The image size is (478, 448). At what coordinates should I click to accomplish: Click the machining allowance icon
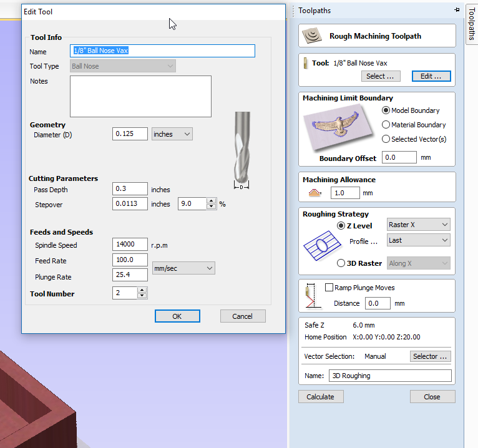[x=315, y=193]
